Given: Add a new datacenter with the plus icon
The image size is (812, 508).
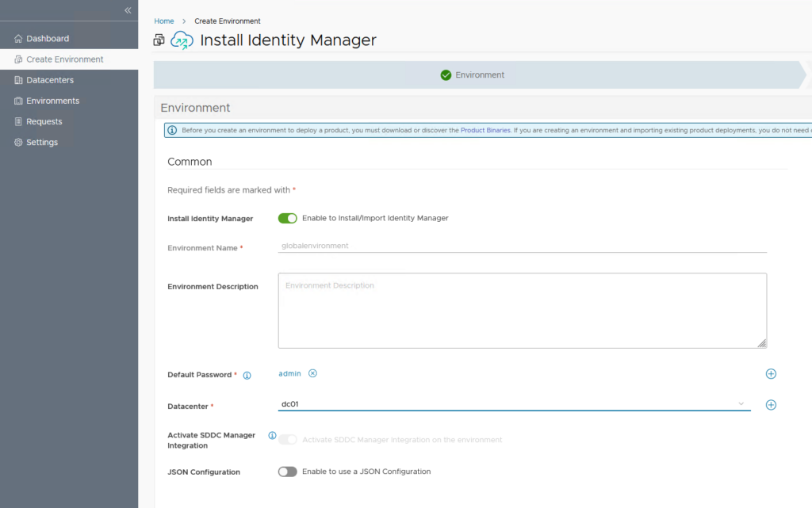Looking at the screenshot, I should (771, 405).
